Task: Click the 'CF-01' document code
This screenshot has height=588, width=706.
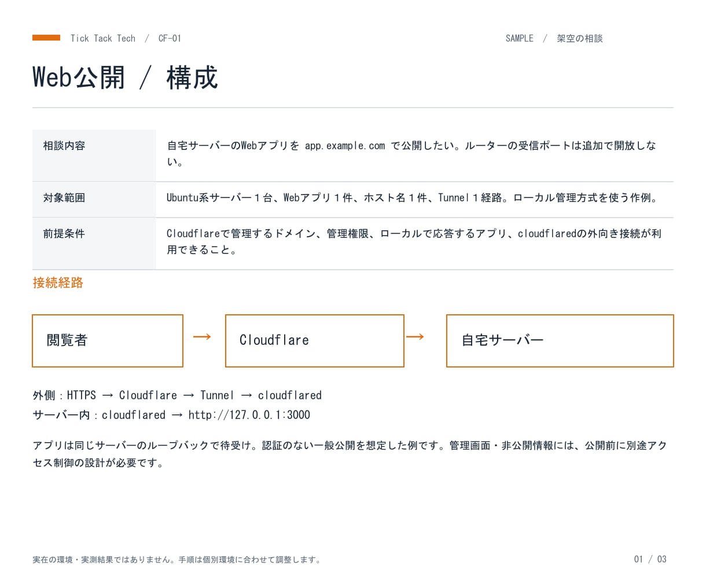Action: tap(170, 38)
